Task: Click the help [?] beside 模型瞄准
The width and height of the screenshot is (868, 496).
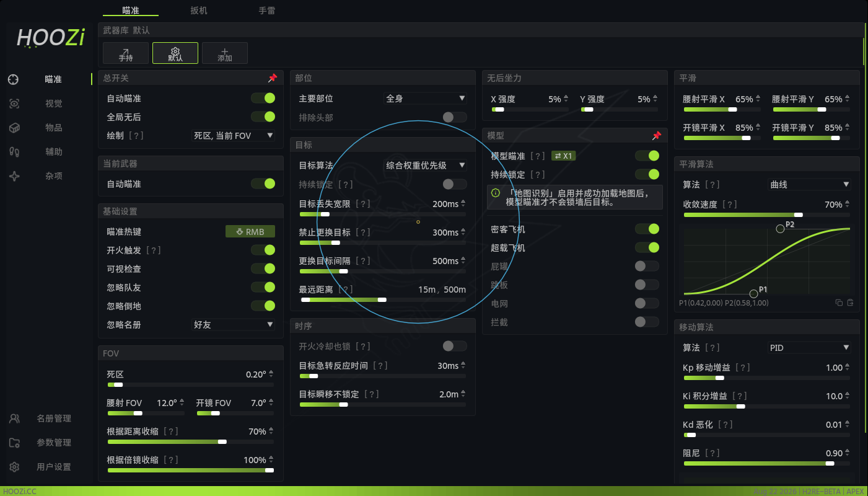Action: point(538,156)
